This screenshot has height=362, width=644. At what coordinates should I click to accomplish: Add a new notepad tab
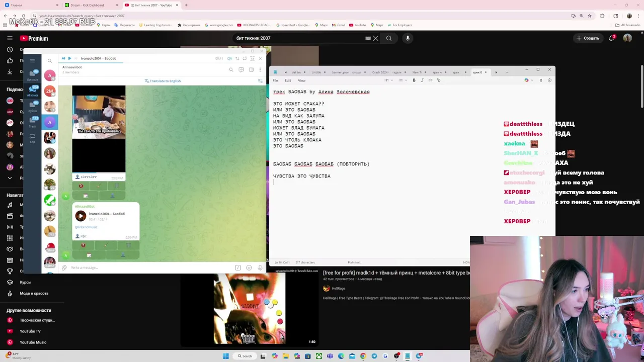click(507, 72)
